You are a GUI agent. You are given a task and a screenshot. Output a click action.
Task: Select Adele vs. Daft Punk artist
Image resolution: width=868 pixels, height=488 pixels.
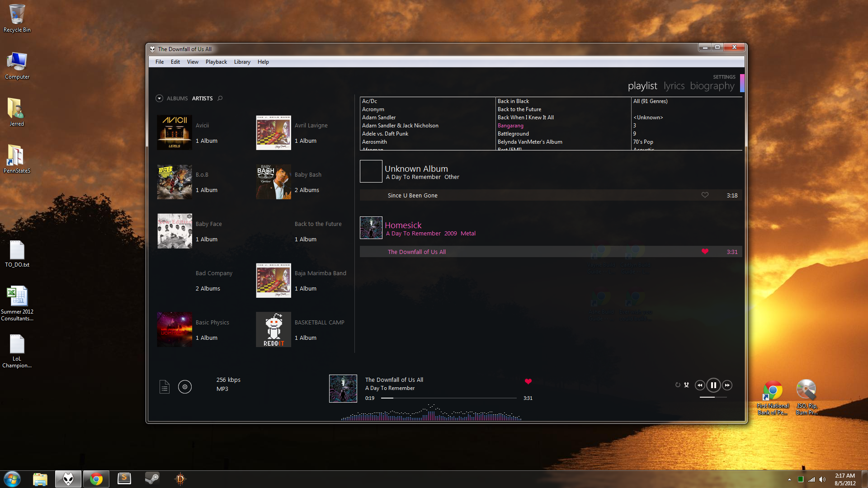[x=385, y=134]
